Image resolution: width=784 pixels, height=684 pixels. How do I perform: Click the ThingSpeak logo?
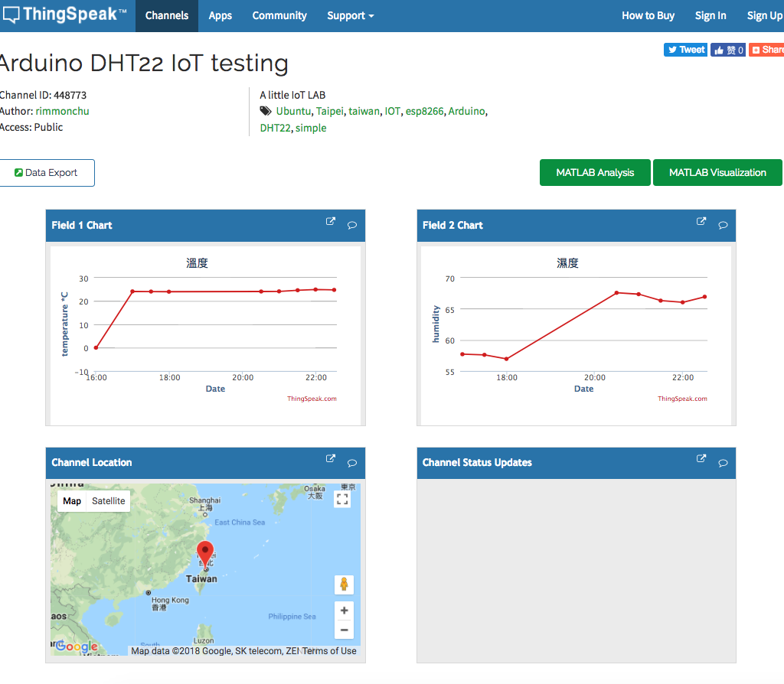coord(64,15)
